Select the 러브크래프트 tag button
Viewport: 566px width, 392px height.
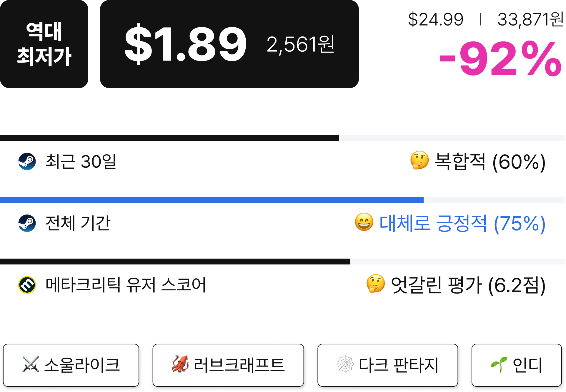click(x=228, y=365)
